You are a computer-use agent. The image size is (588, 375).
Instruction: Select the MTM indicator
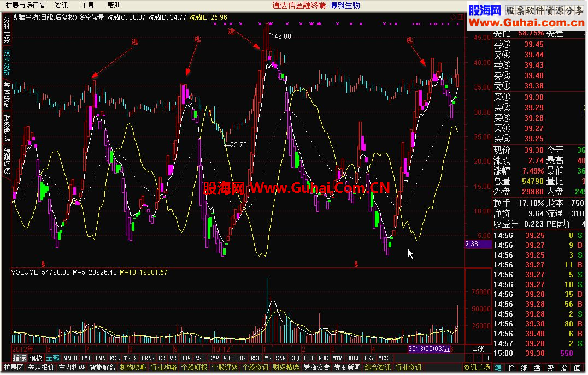coord(338,358)
